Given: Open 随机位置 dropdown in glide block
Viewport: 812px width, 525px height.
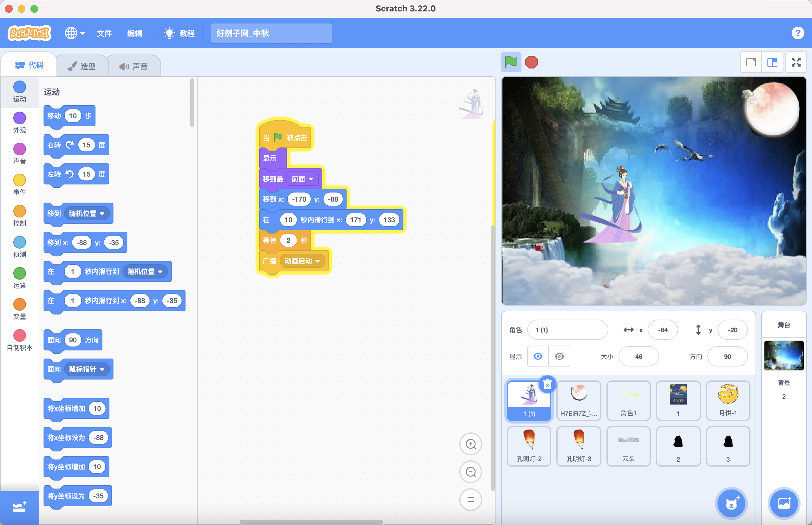Looking at the screenshot, I should [x=145, y=271].
